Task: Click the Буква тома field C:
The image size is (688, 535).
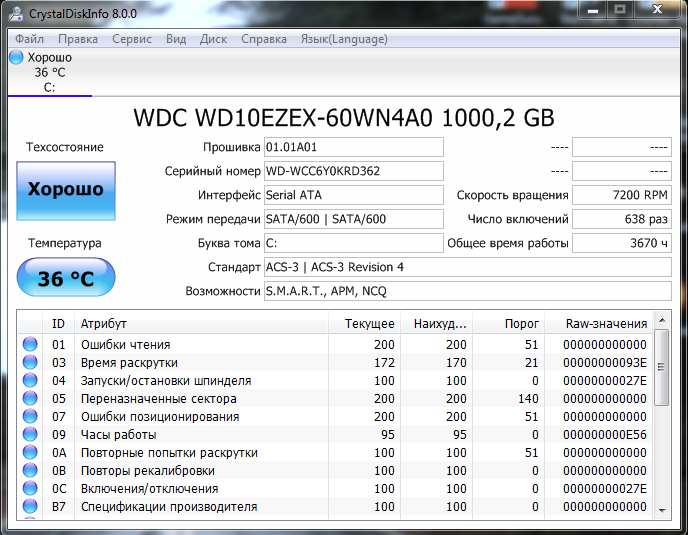Action: click(x=354, y=243)
